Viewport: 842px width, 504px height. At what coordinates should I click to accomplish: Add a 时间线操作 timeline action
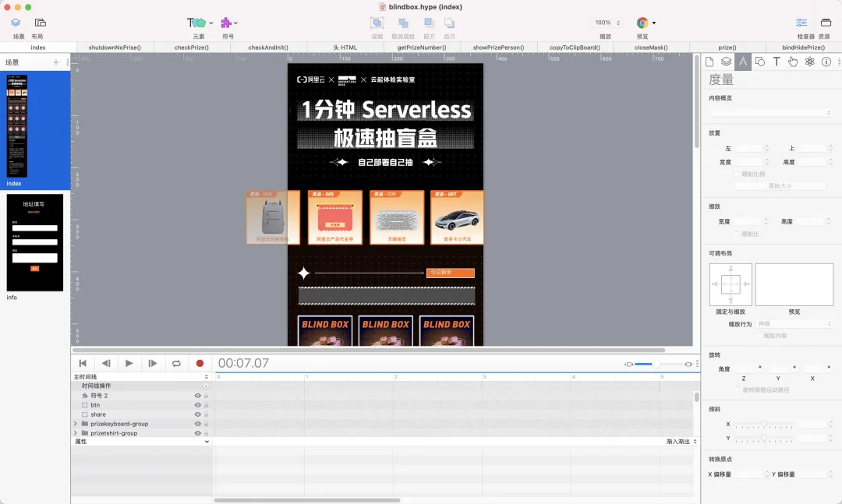point(206,386)
